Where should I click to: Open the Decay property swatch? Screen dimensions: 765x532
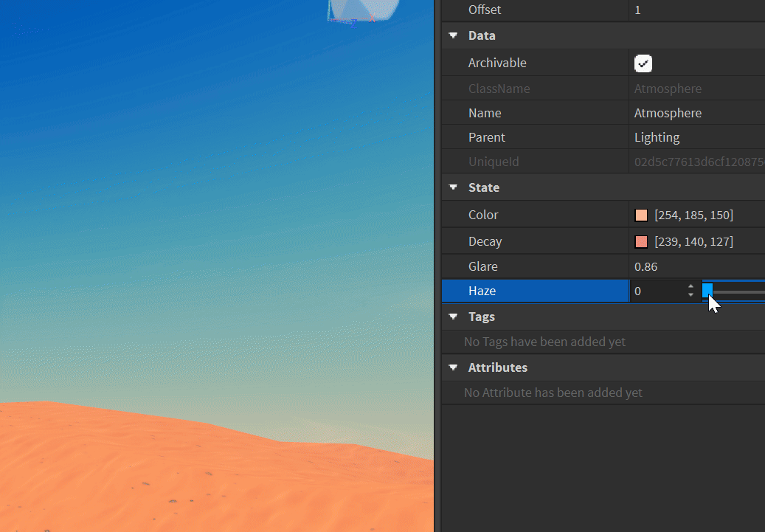(641, 241)
